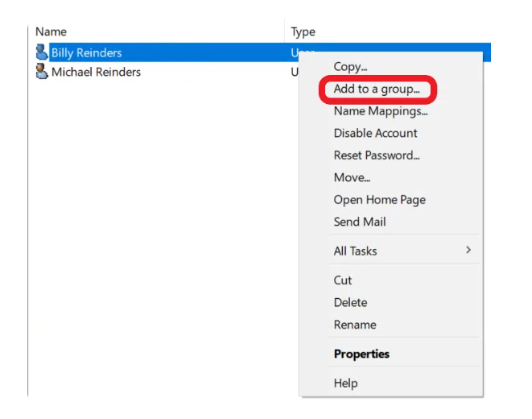Sort the list by the Type column header
The height and width of the screenshot is (419, 532).
303,31
